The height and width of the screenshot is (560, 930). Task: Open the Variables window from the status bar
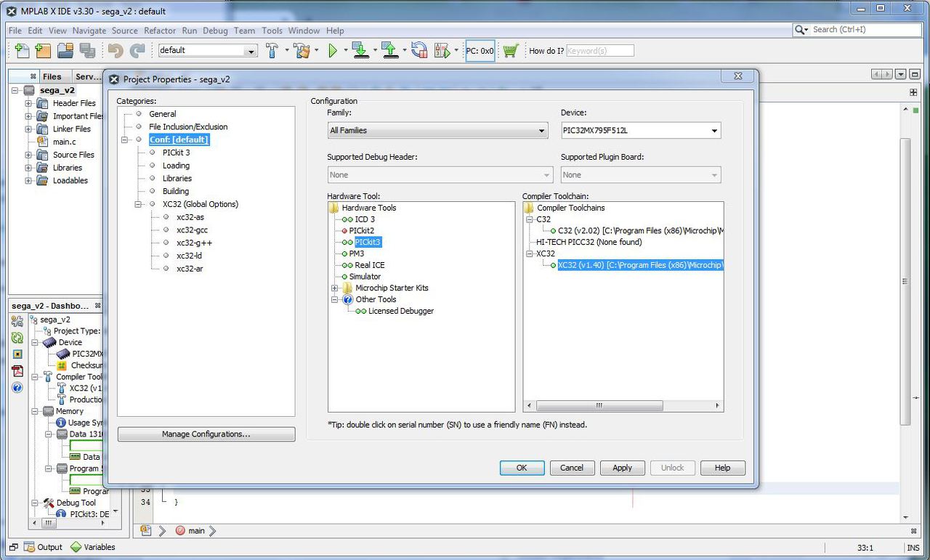93,547
